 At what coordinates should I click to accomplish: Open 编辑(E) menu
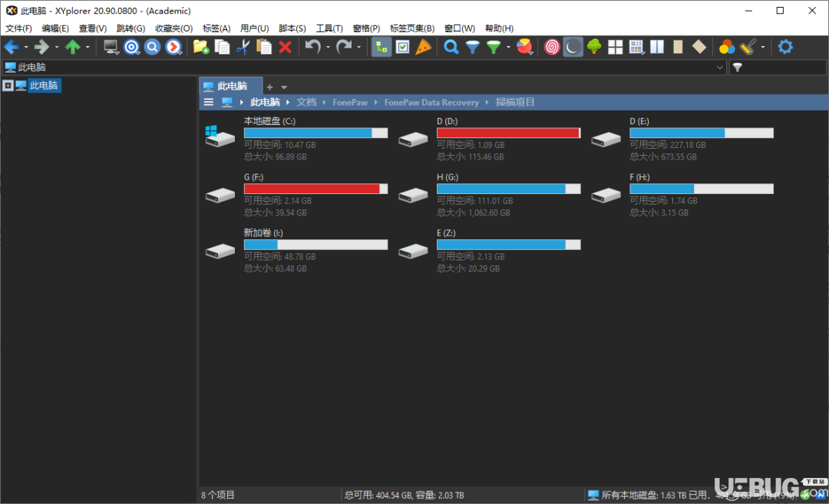55,28
